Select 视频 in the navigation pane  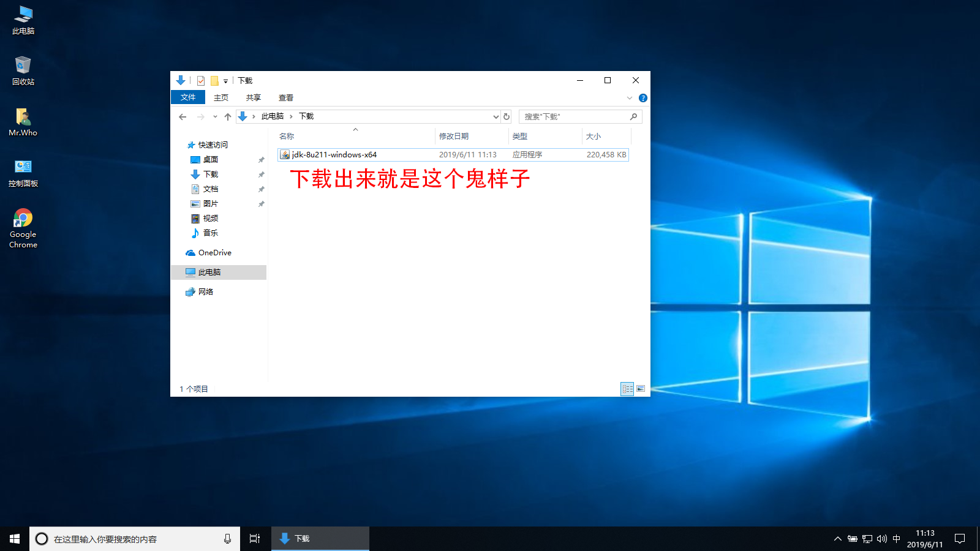pyautogui.click(x=211, y=219)
